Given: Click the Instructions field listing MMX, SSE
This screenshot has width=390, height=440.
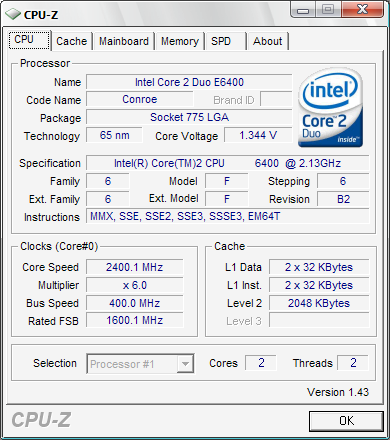Looking at the screenshot, I should [x=228, y=216].
